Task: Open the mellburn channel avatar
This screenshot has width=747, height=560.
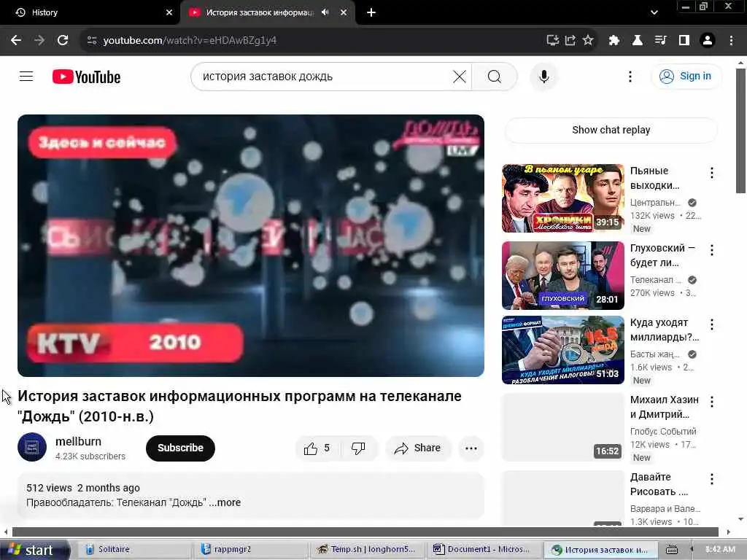Action: point(32,447)
